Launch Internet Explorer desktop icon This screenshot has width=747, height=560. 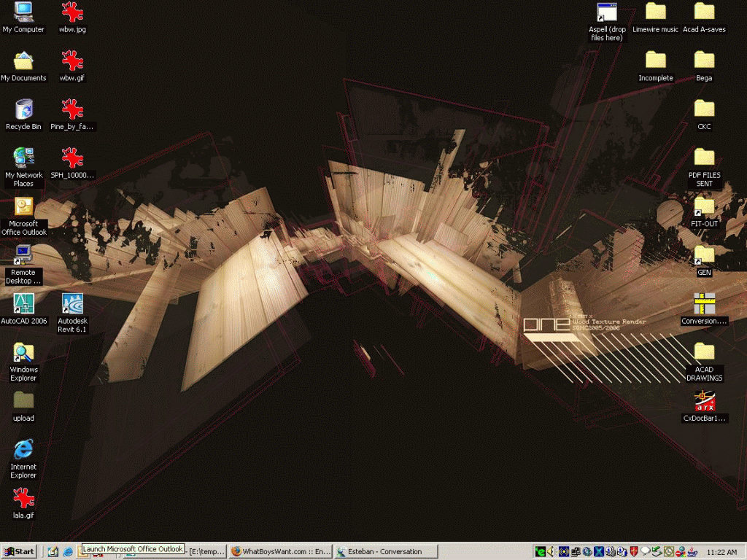tap(23, 459)
